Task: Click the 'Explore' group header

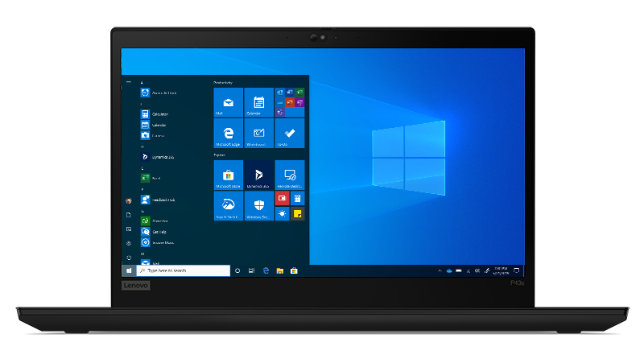Action: click(219, 155)
